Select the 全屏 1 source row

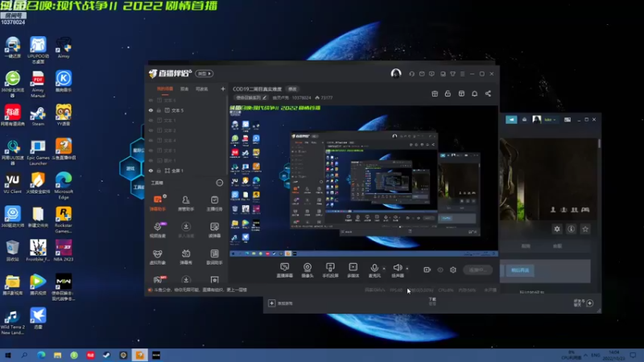tap(186, 171)
